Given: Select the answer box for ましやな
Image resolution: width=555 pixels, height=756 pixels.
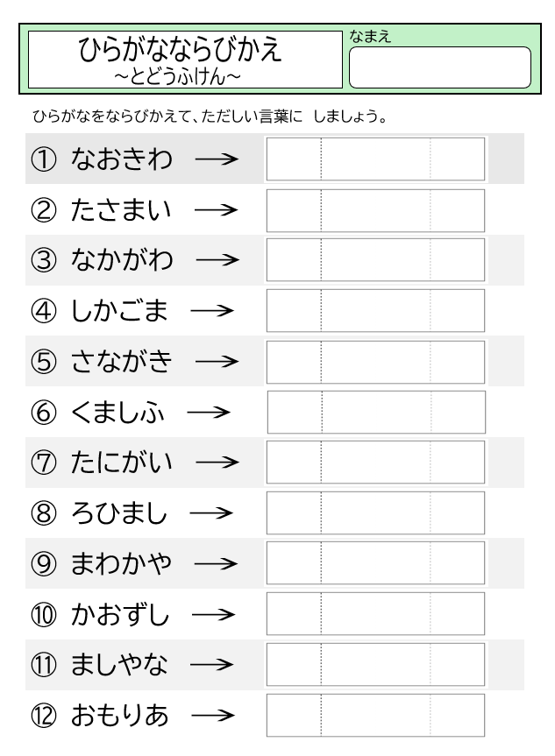Looking at the screenshot, I should tap(375, 664).
